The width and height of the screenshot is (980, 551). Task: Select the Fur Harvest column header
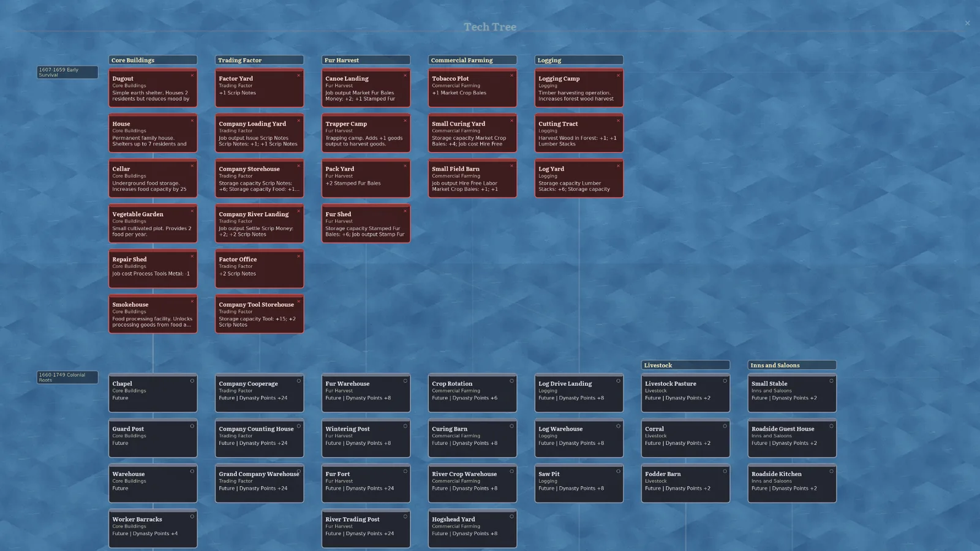[x=366, y=60]
